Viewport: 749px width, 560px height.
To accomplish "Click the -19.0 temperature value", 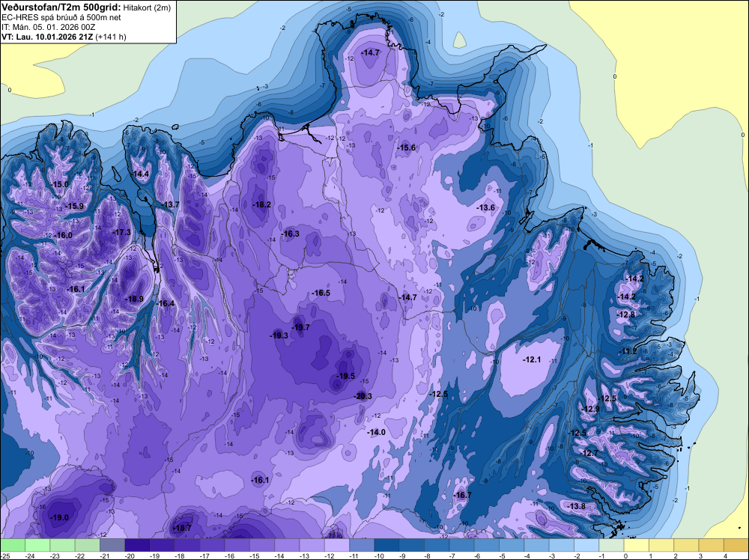I will (59, 517).
